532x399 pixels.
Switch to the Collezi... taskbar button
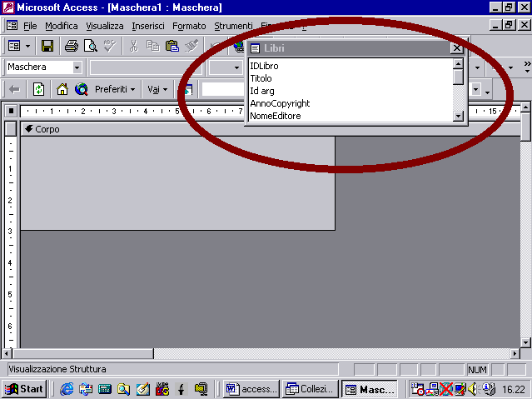[310, 389]
